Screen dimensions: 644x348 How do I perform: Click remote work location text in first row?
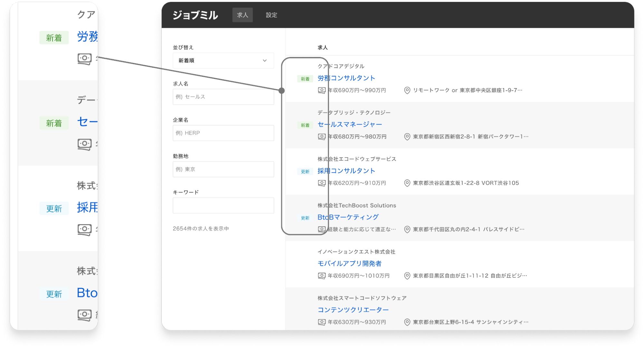[467, 90]
